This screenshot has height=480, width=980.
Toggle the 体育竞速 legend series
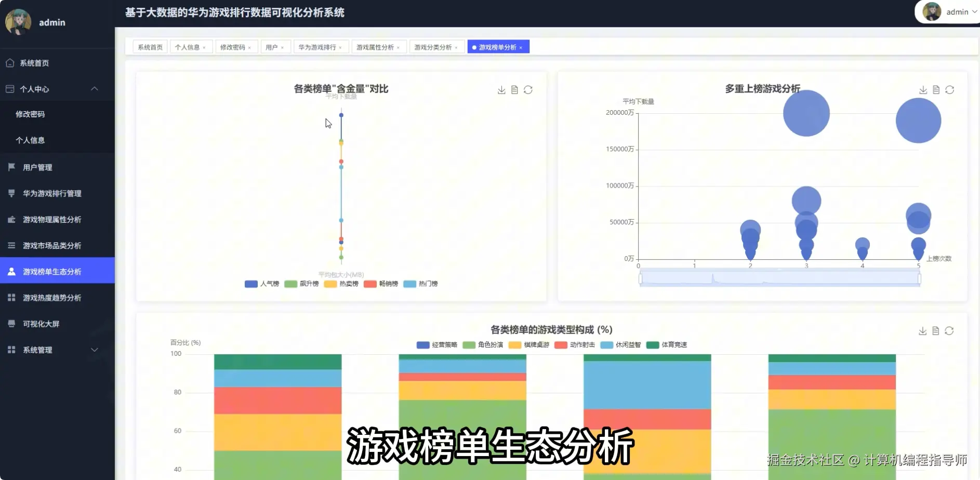667,345
